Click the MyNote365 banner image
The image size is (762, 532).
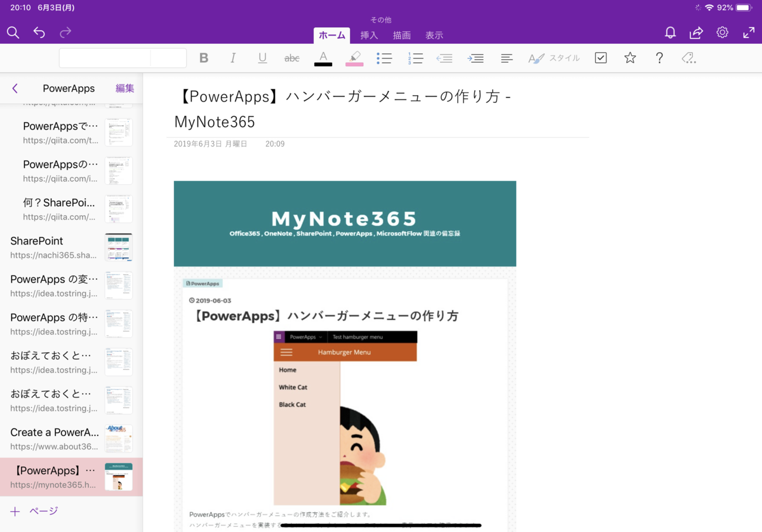tap(345, 223)
